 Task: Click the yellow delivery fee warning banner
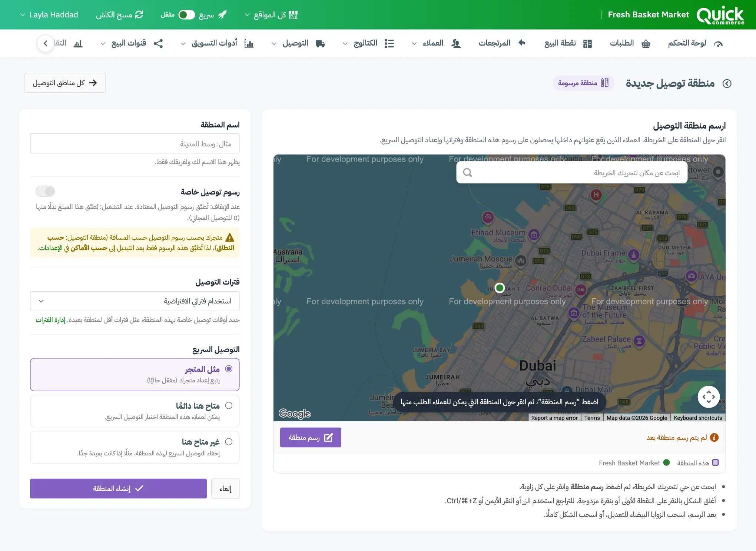[135, 243]
